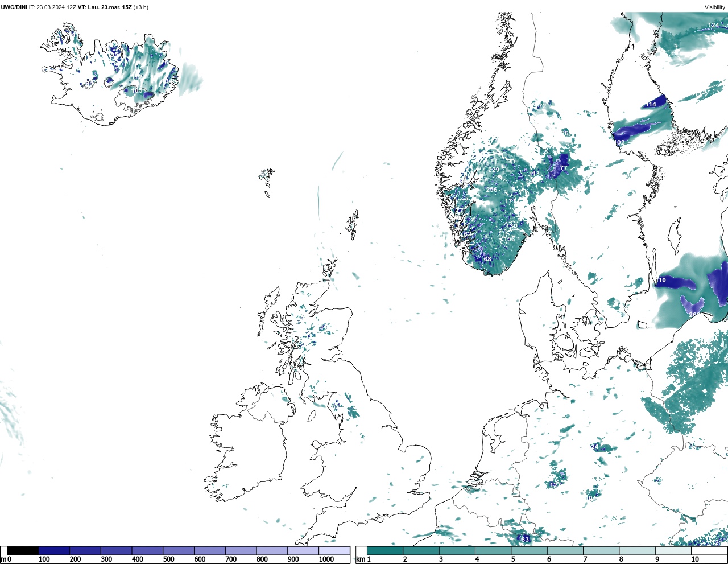Choose the 8–9 km legend swatch
The height and width of the screenshot is (564, 728).
point(637,550)
